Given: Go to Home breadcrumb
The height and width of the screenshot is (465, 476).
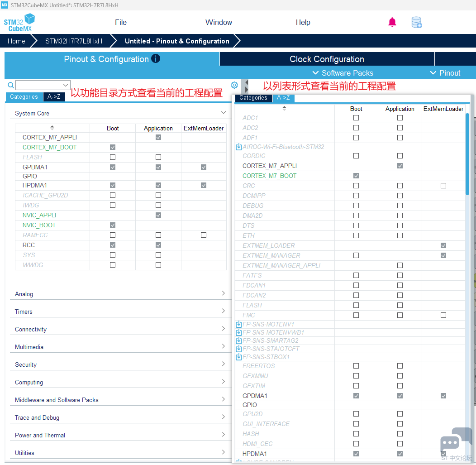Looking at the screenshot, I should coord(16,41).
